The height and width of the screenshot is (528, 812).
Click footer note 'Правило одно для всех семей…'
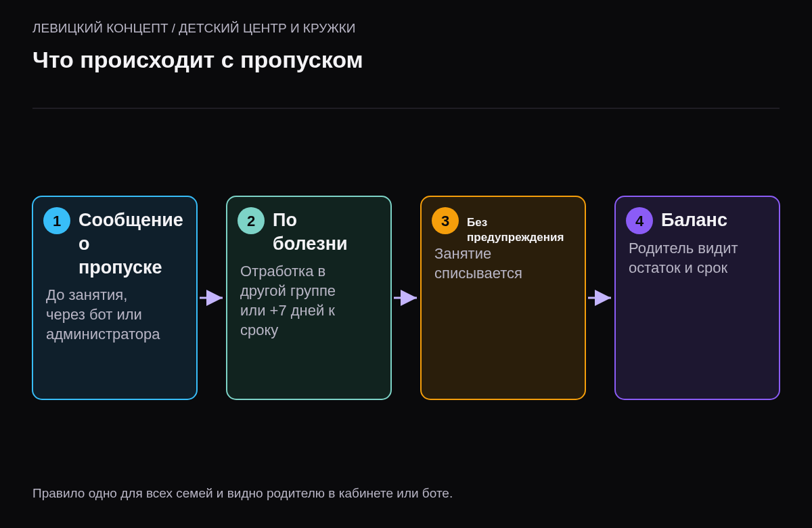tap(242, 493)
